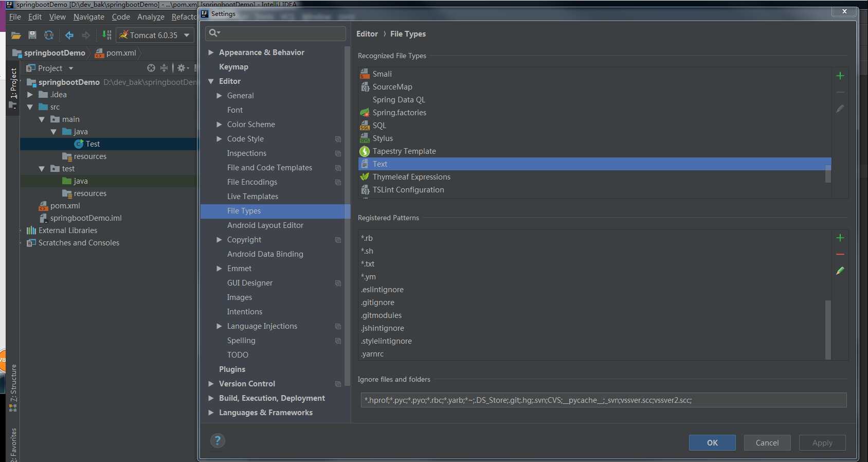
Task: Click the Code Style project-level copy icon
Action: click(x=338, y=139)
